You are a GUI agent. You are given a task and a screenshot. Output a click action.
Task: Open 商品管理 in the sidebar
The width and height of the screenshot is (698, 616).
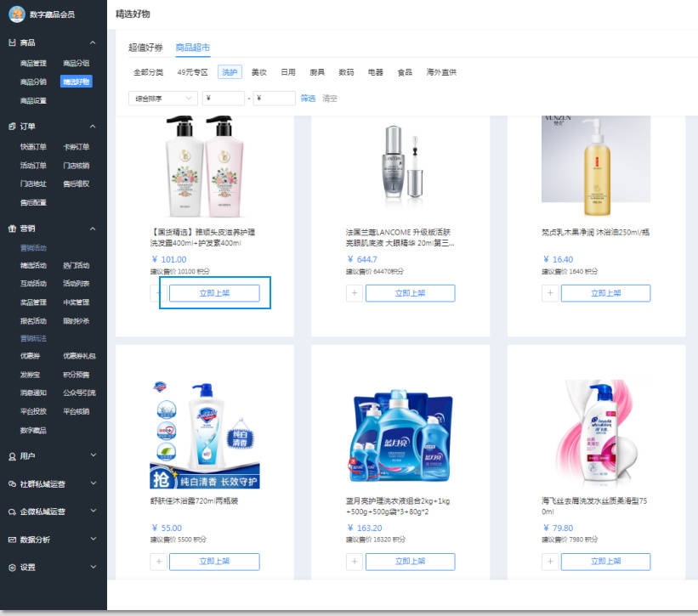pos(33,63)
